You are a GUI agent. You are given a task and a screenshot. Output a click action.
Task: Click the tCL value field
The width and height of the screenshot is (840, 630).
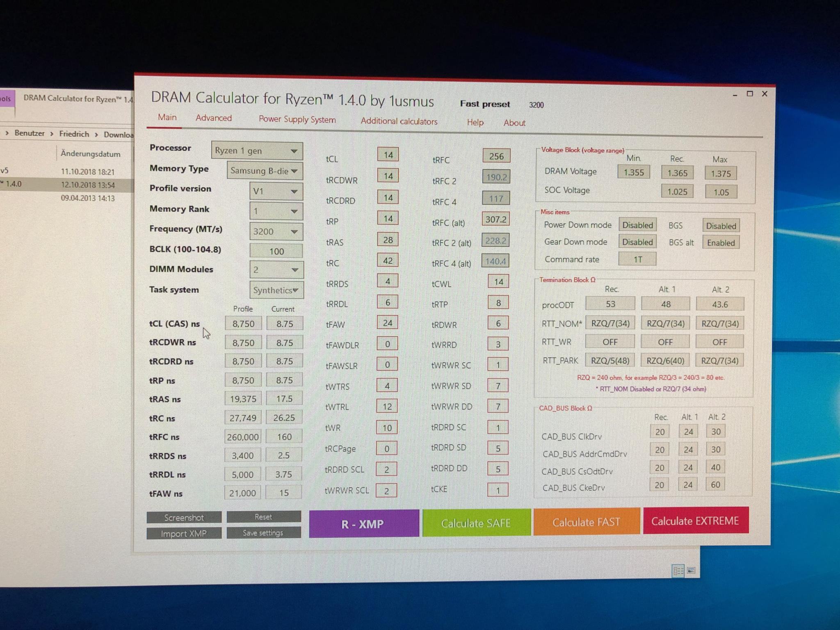(x=388, y=155)
